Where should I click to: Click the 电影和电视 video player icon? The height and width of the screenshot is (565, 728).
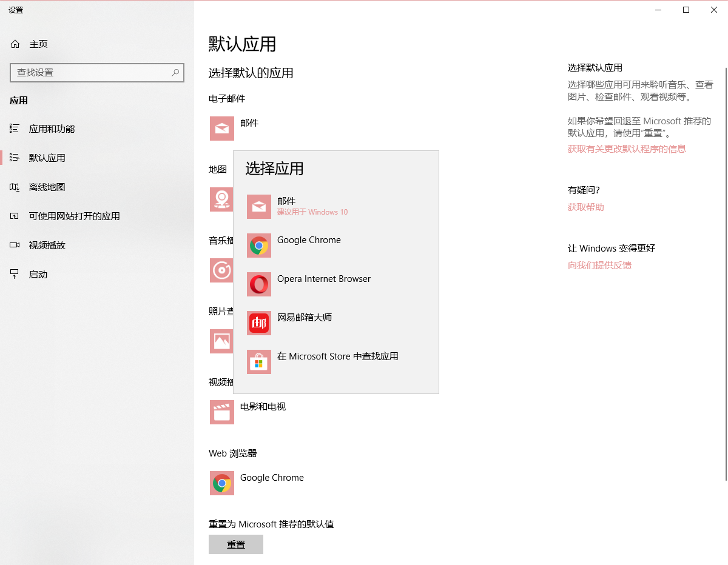point(221,412)
